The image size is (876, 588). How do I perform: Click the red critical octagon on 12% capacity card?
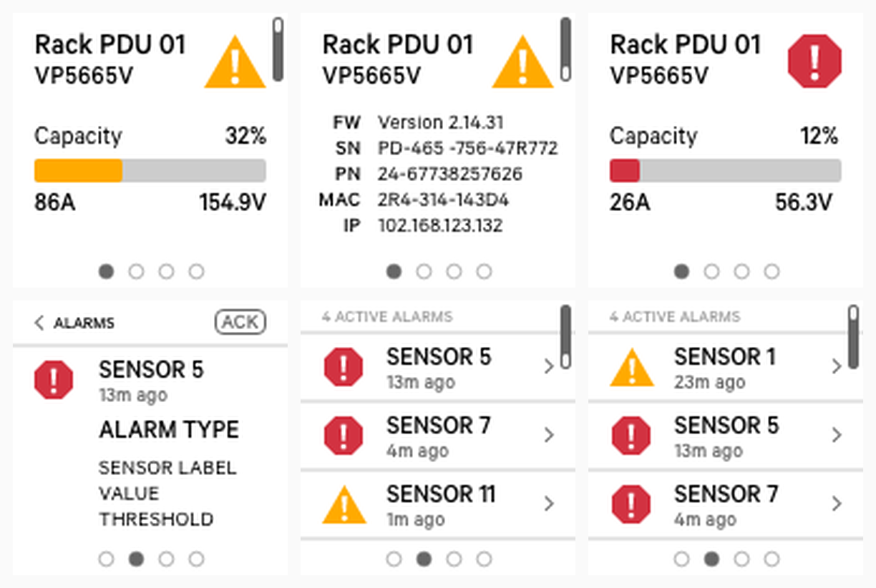coord(814,62)
